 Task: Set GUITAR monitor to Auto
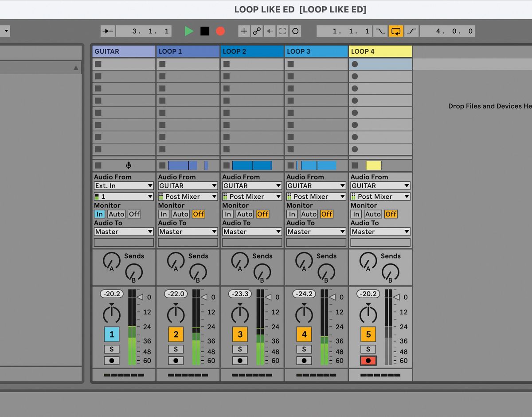coord(117,214)
